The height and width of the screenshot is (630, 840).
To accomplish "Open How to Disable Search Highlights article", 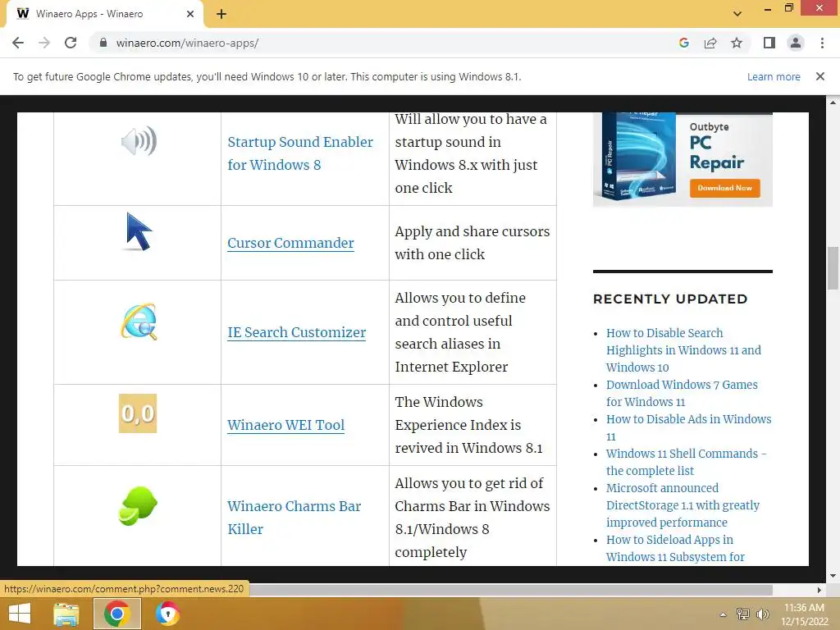I will 683,349.
